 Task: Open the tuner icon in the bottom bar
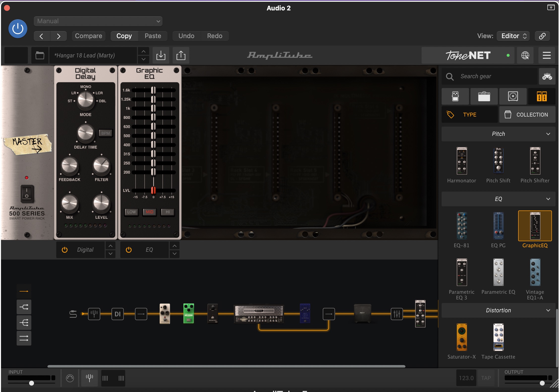click(x=89, y=378)
